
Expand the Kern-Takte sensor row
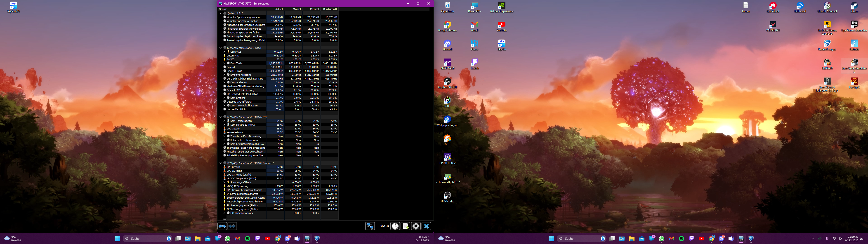click(x=224, y=63)
